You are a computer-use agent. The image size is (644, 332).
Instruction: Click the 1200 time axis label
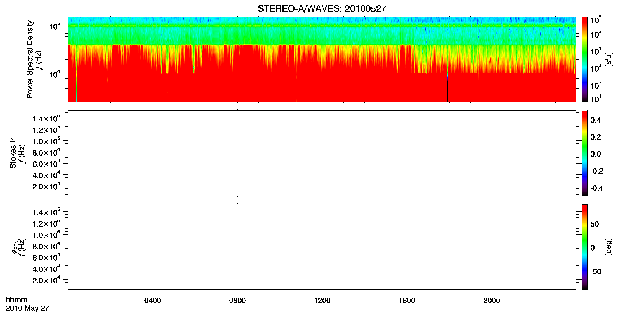[322, 301]
